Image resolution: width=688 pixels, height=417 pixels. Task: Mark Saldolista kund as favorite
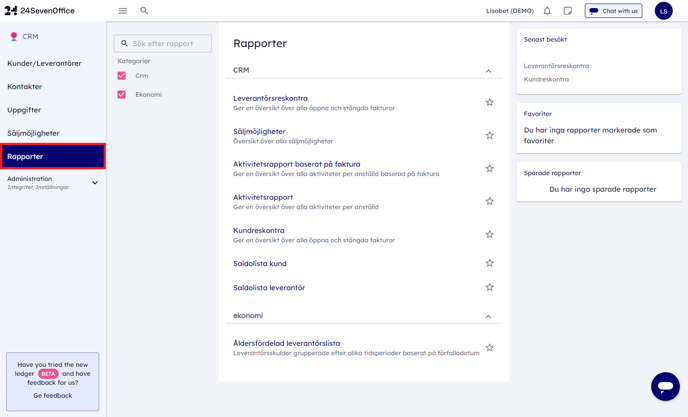(x=489, y=263)
